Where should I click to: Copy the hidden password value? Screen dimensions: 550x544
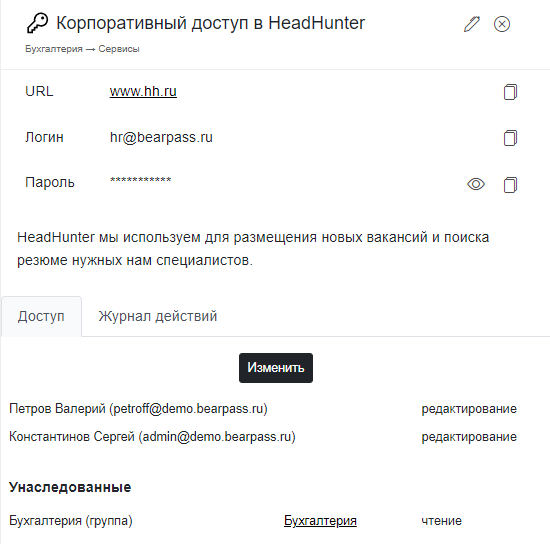[510, 184]
